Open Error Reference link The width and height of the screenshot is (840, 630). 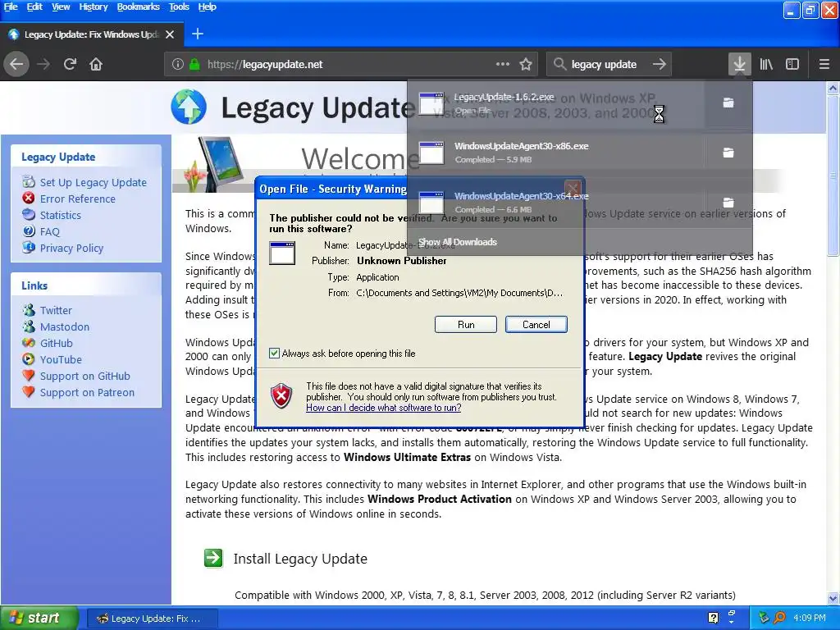(78, 199)
